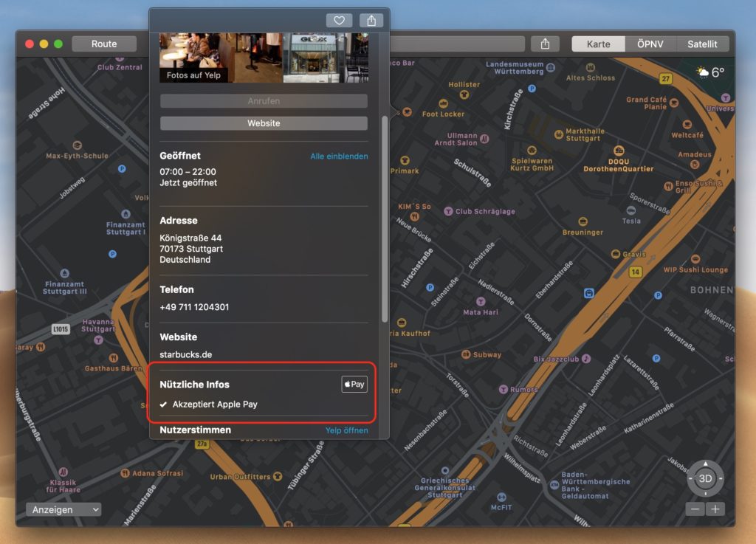Viewport: 756px width, 544px height.
Task: Zoom in with the plus button
Action: click(715, 509)
